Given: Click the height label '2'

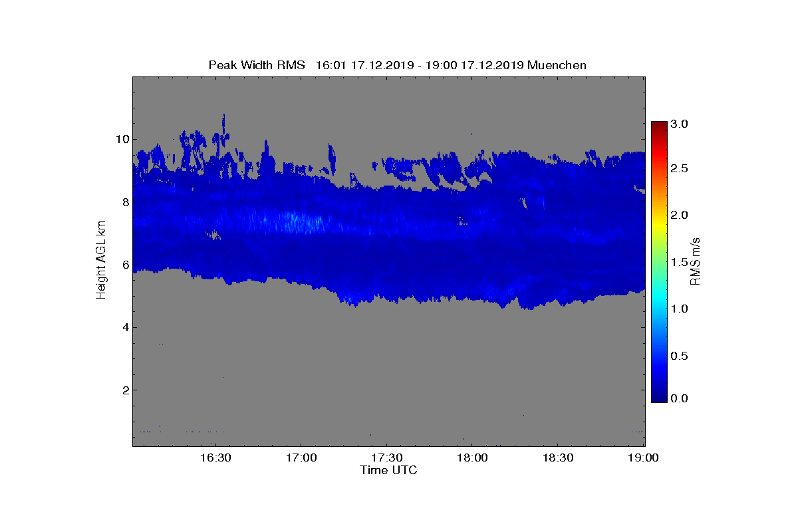Looking at the screenshot, I should click(125, 390).
